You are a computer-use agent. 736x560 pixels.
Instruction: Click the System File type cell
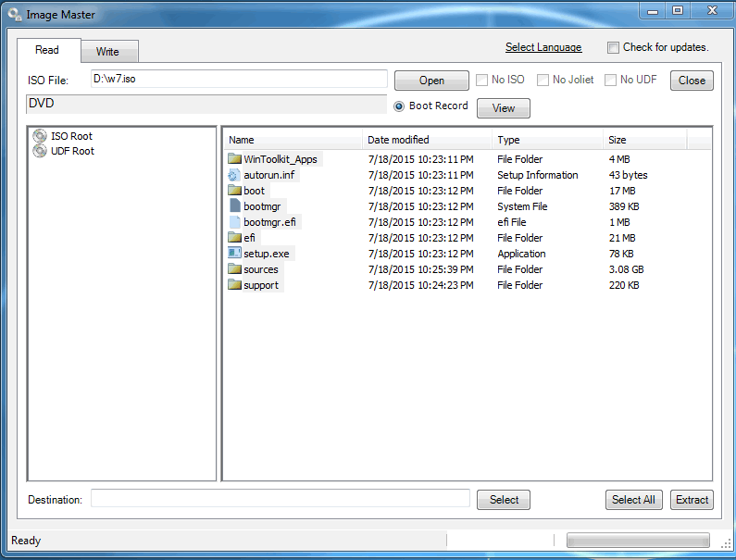522,206
